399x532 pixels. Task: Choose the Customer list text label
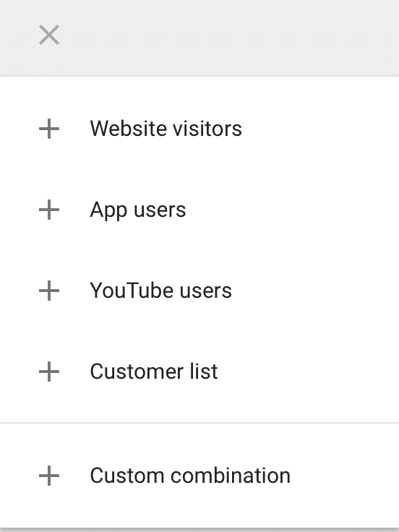click(154, 372)
